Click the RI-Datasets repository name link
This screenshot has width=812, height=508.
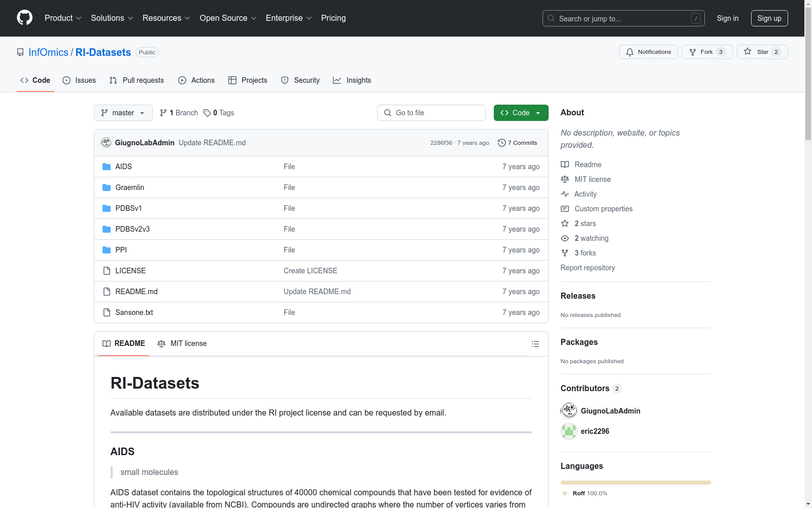103,52
